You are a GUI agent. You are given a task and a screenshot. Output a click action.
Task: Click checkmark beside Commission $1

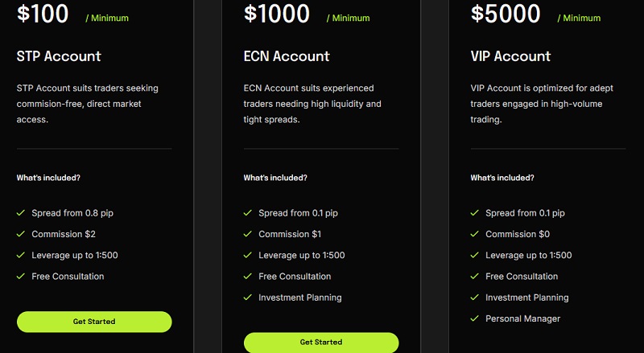click(248, 235)
